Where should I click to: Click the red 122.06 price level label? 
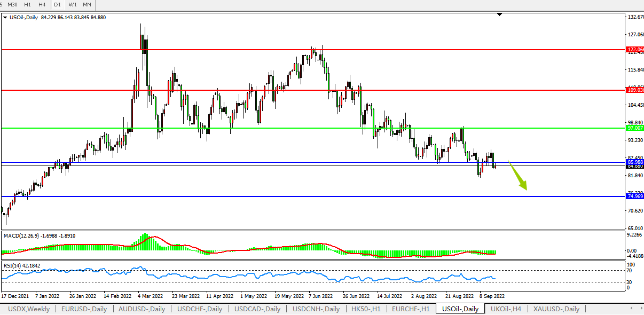[635, 50]
